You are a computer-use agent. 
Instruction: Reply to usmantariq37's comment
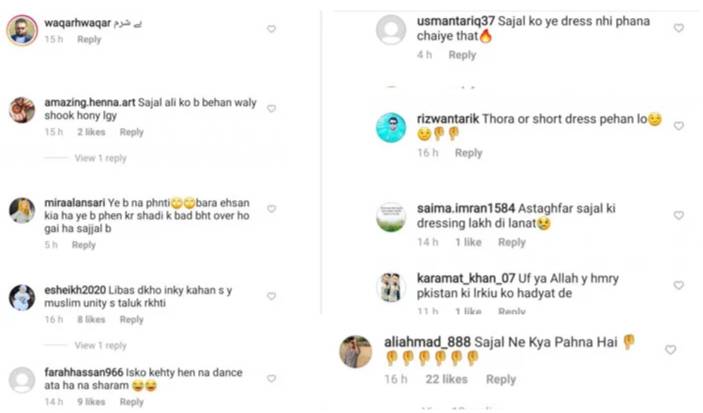click(462, 55)
